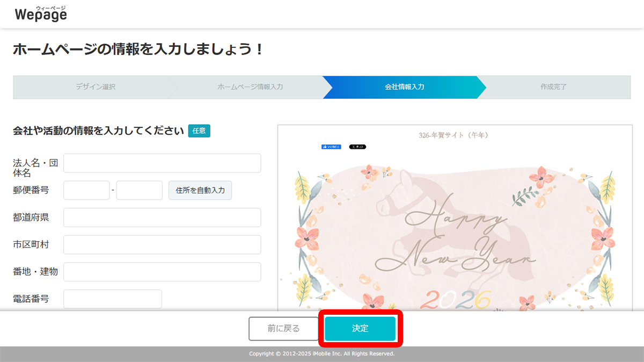The image size is (644, 362).
Task: Click the 市区町村 city field
Action: [x=162, y=244]
